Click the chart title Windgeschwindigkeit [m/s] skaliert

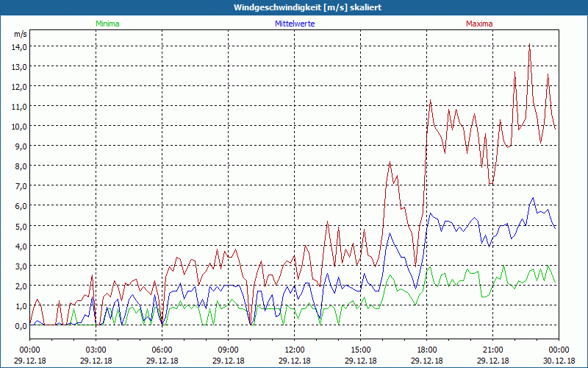coord(307,7)
